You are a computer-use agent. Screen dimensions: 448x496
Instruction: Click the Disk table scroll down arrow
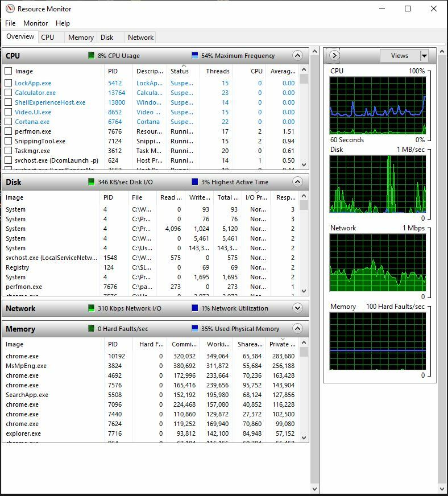pos(304,291)
